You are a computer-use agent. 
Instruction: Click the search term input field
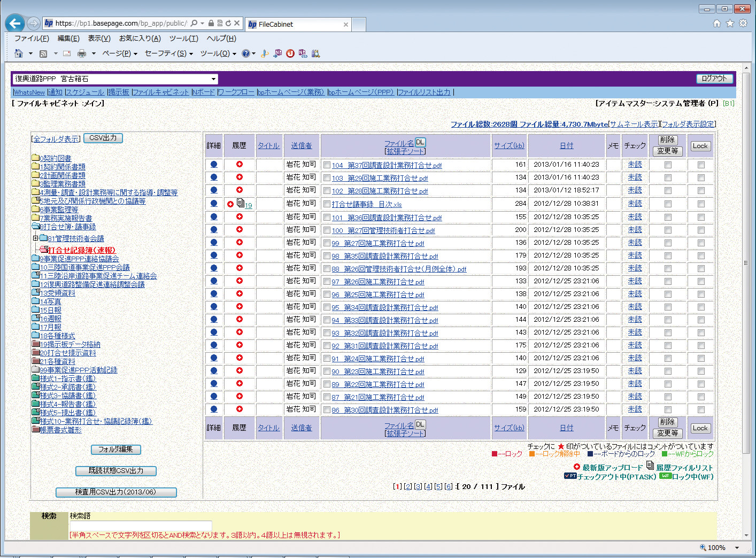141,526
